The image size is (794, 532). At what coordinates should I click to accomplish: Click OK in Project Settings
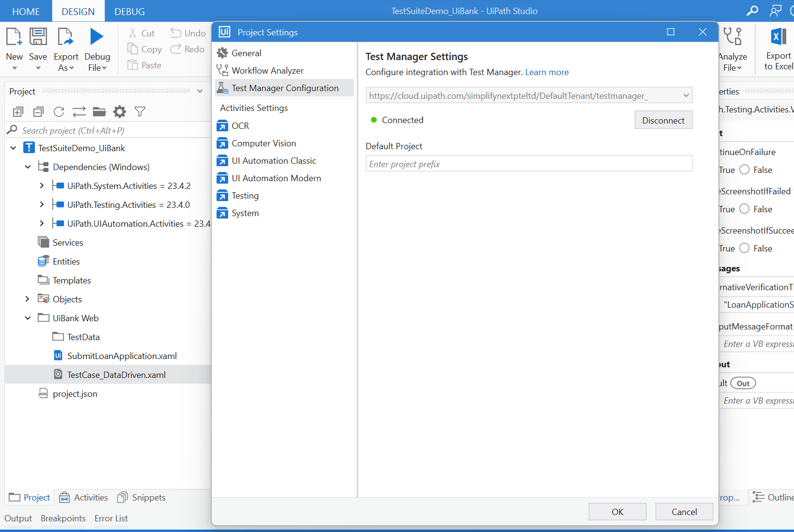coord(617,512)
